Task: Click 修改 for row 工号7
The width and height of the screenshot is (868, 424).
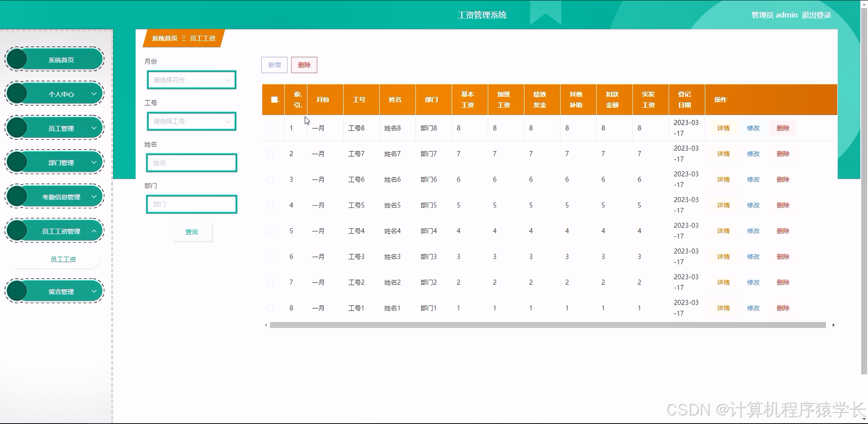Action: click(753, 154)
